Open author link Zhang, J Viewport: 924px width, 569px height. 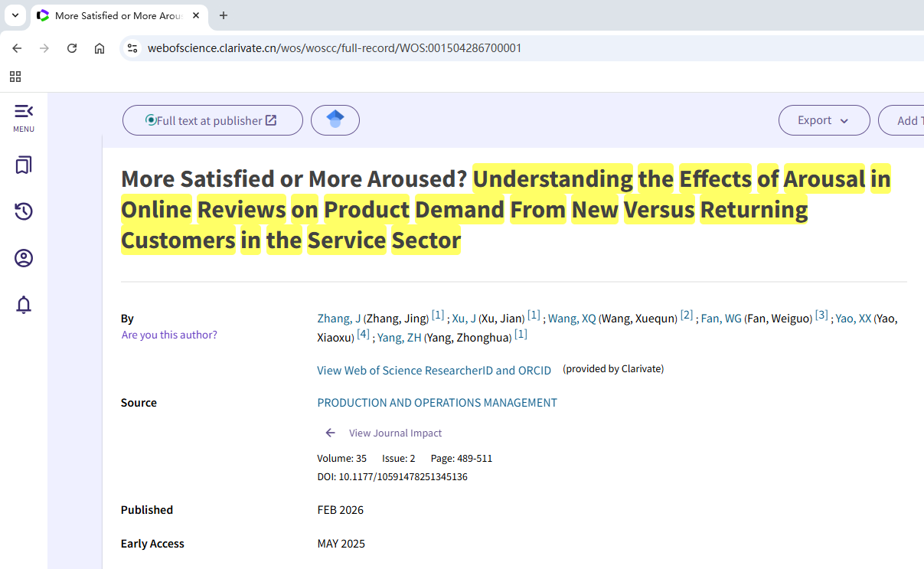[338, 319]
